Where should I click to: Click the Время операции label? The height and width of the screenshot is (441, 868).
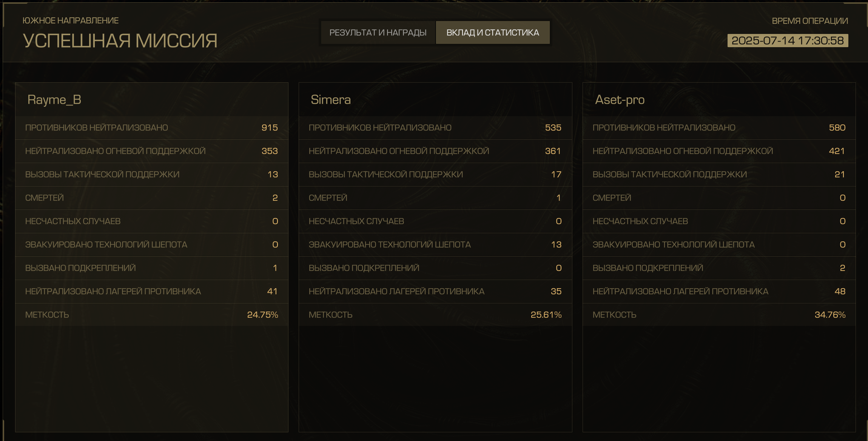pyautogui.click(x=809, y=21)
